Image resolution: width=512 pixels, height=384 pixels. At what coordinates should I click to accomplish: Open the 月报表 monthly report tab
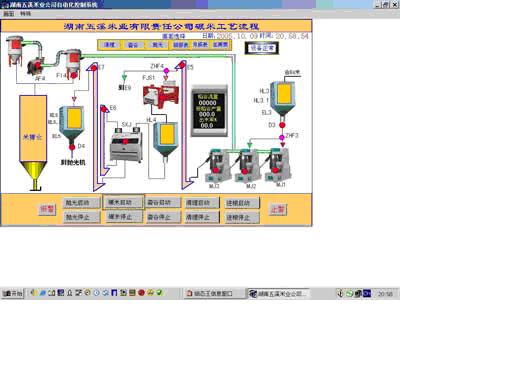coord(200,45)
